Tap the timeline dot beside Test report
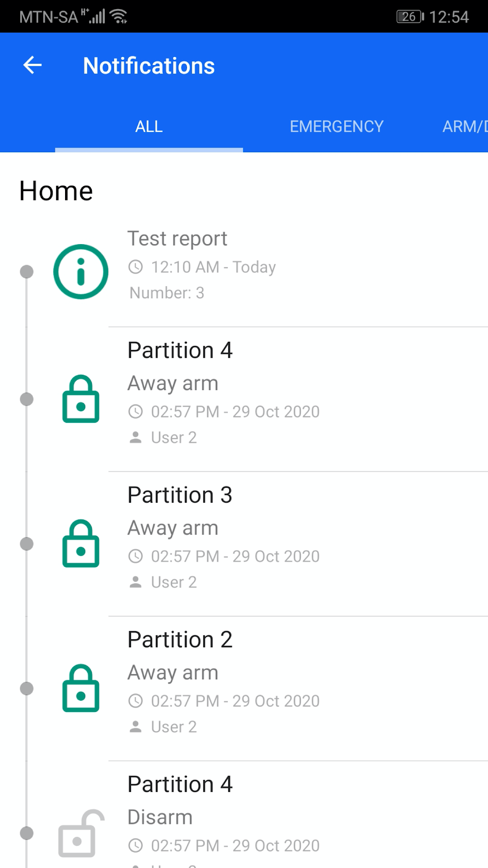Image resolution: width=488 pixels, height=868 pixels. coord(27,271)
